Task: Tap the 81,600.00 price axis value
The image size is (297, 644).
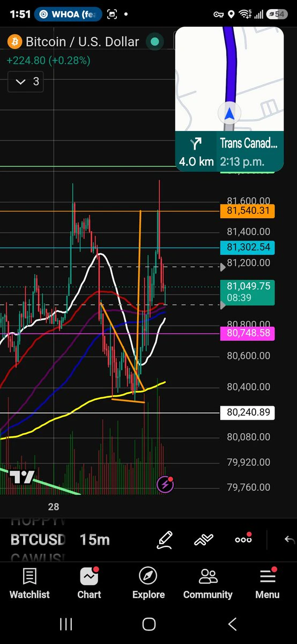Action: tap(248, 200)
